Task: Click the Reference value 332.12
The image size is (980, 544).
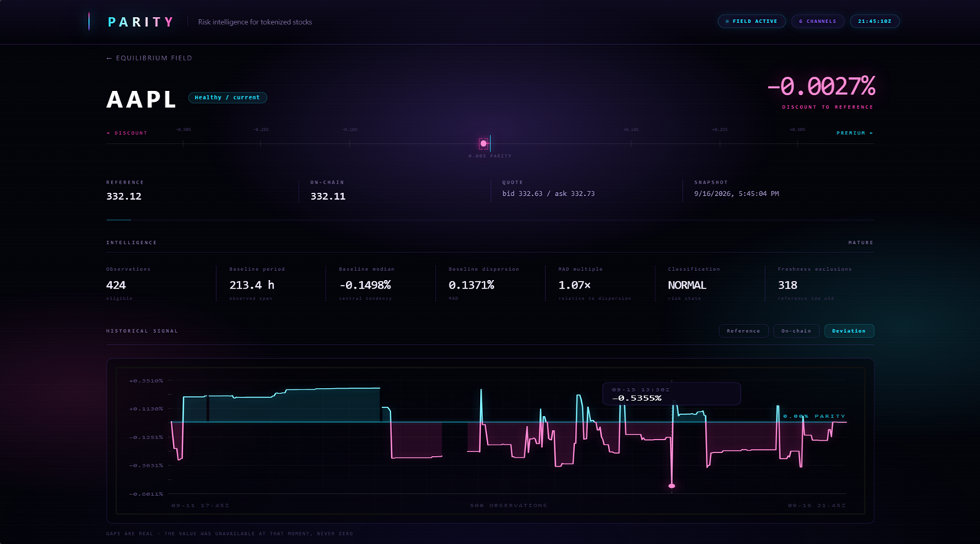Action: [x=124, y=197]
